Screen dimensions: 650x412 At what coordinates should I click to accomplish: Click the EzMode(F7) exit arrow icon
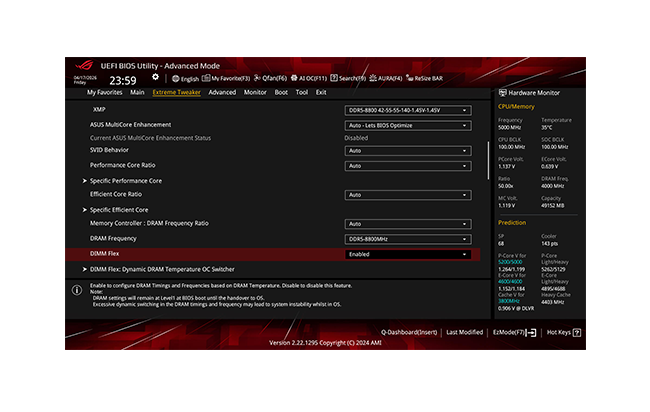coord(531,333)
